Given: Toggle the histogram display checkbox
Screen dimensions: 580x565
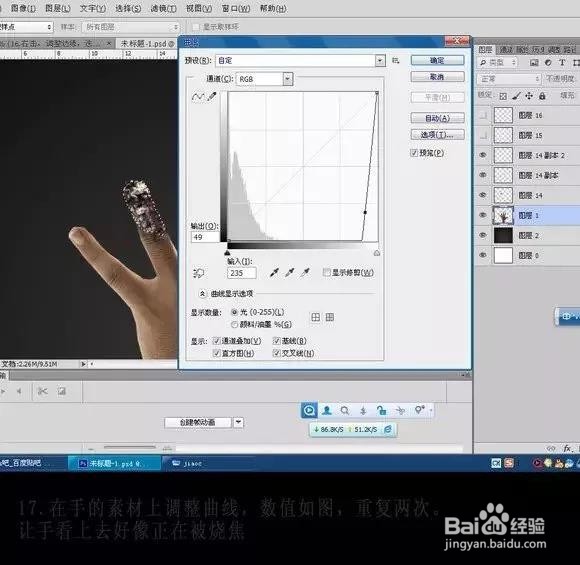Looking at the screenshot, I should (x=216, y=353).
